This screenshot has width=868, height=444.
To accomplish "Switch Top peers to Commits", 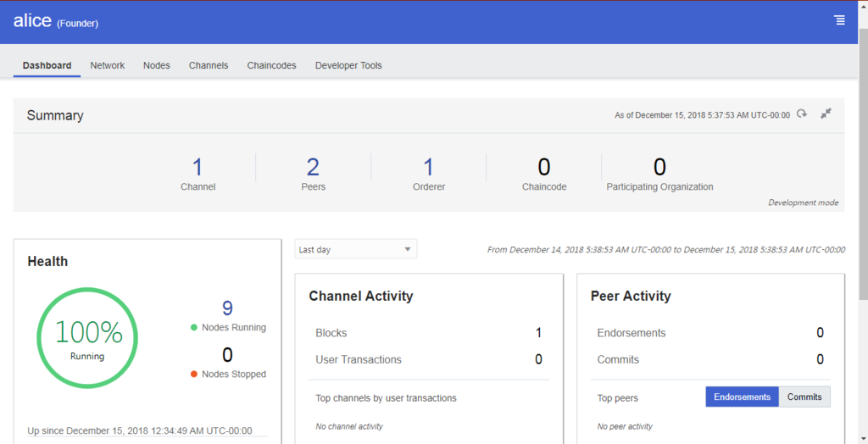I will (x=805, y=397).
